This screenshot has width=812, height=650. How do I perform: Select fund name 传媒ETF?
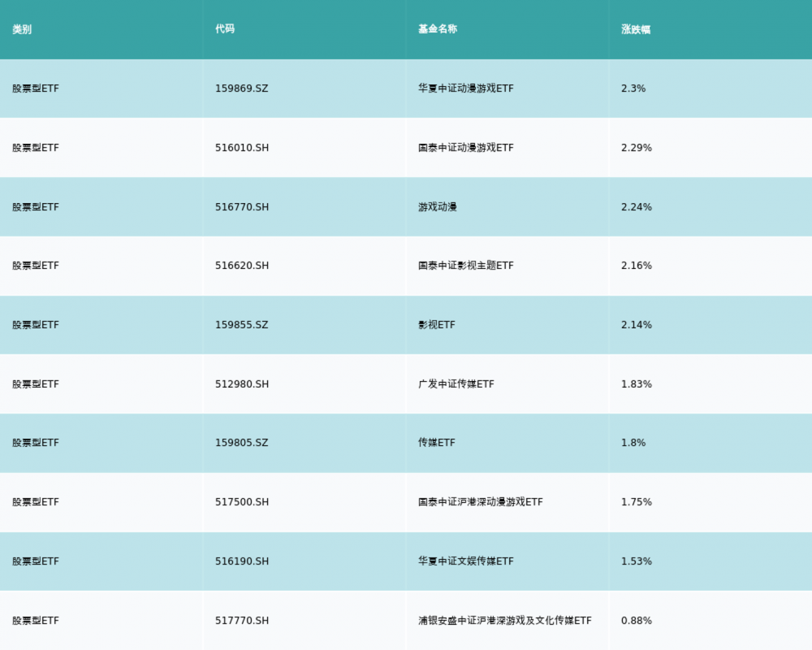pos(437,443)
